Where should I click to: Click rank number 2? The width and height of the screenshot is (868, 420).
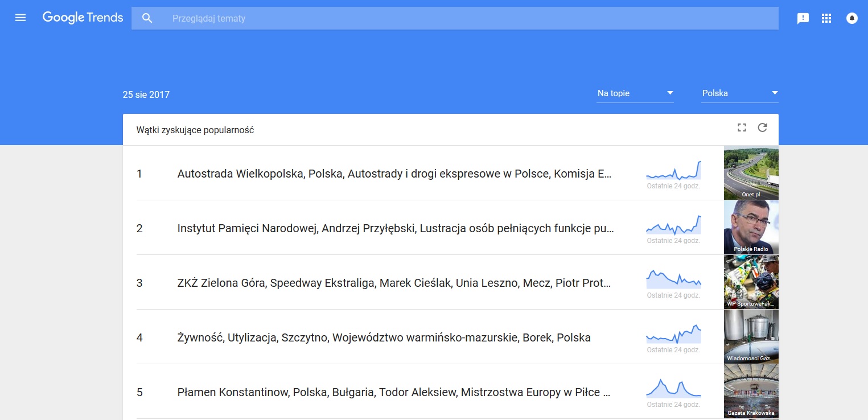(139, 228)
